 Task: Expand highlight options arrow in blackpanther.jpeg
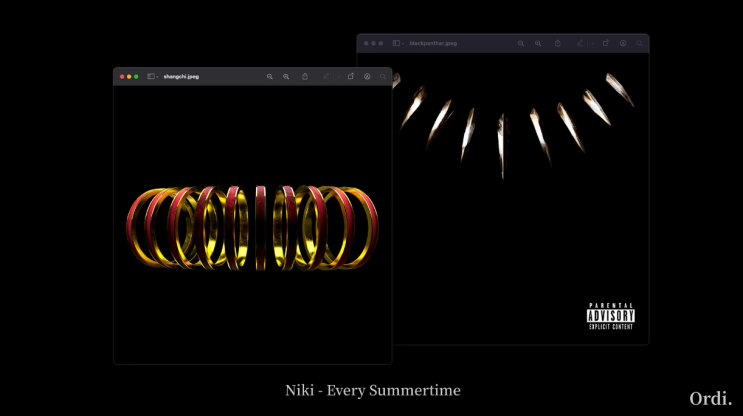pyautogui.click(x=592, y=44)
